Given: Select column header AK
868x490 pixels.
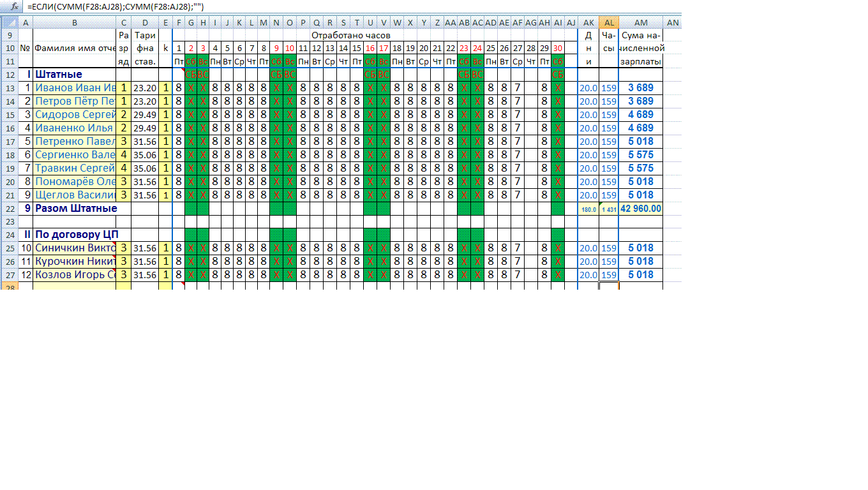Looking at the screenshot, I should tap(588, 22).
